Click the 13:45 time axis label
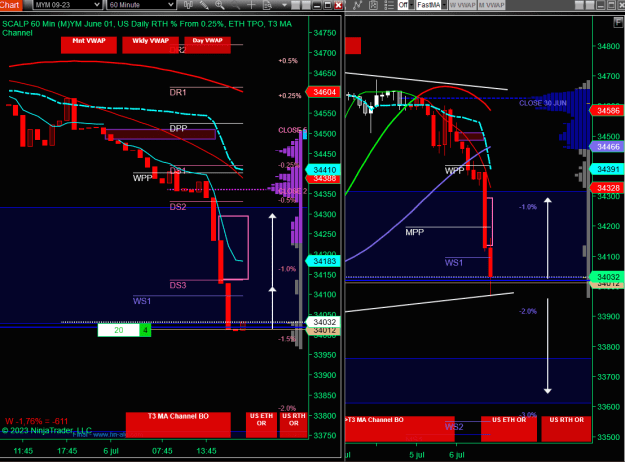 pos(206,451)
